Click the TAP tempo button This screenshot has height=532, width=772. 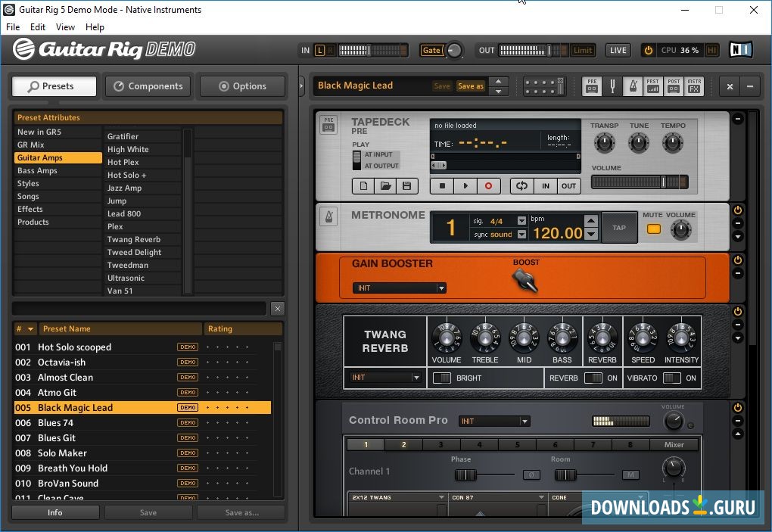tap(619, 226)
